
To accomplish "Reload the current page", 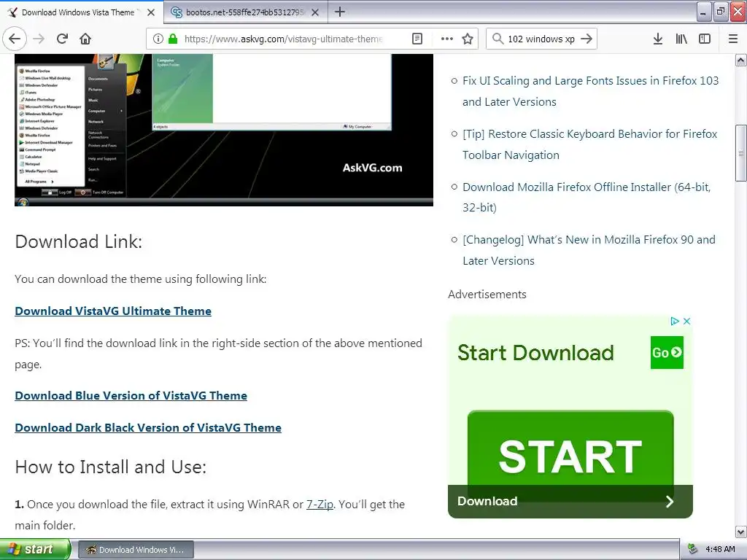I will tap(62, 39).
